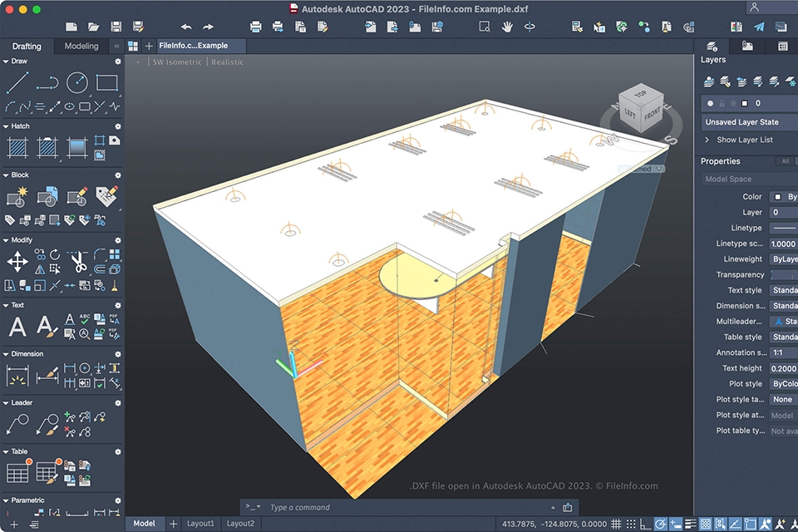Select the Line tool in the Draw panel
Image resolution: width=798 pixels, height=532 pixels.
coord(18,81)
